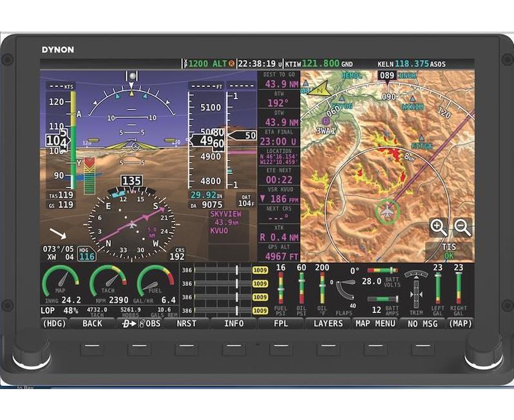Zoom in on the moving map
The height and width of the screenshot is (420, 514).
[439, 227]
